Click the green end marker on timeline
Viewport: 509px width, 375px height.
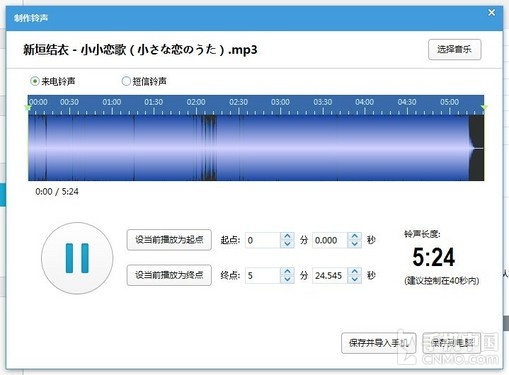point(484,107)
